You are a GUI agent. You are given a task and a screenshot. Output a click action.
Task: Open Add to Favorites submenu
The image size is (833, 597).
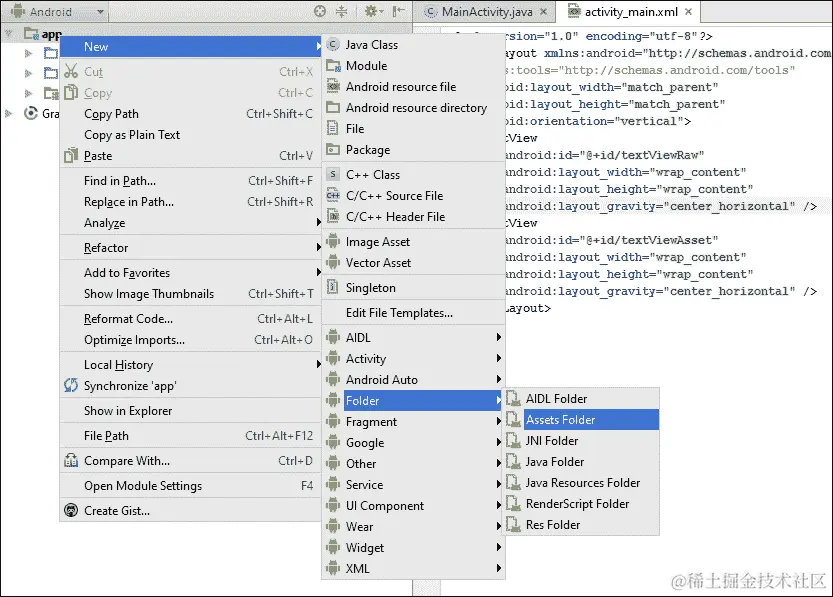pyautogui.click(x=191, y=272)
